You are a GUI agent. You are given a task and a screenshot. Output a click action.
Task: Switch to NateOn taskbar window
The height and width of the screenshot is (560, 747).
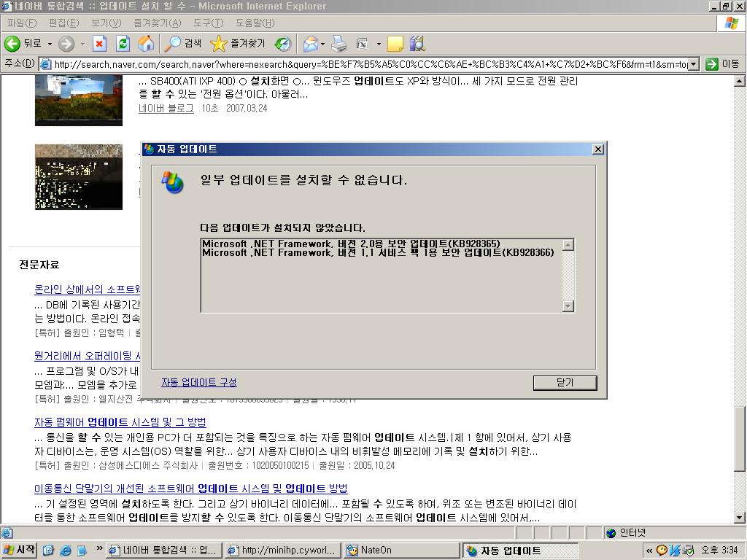(401, 550)
